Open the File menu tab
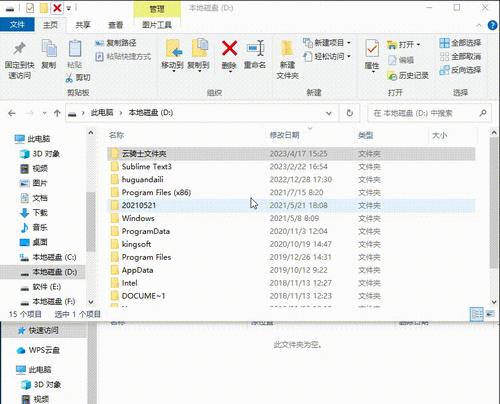This screenshot has width=500, height=404. click(17, 25)
